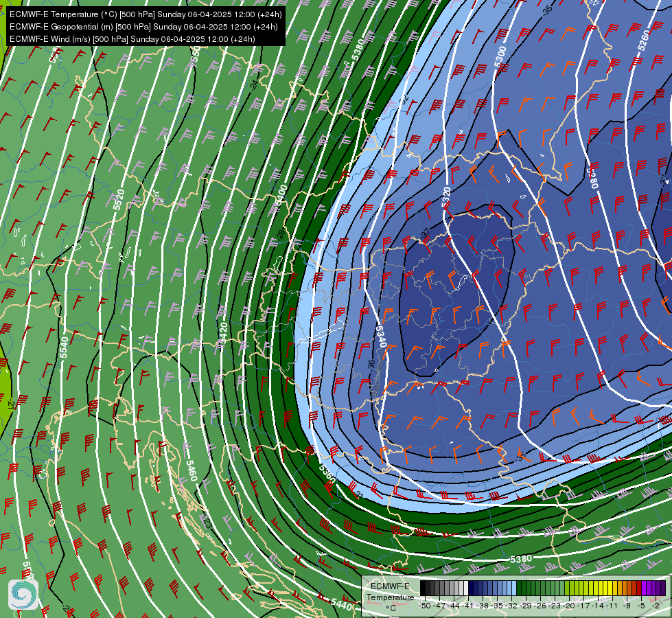Click the '5360' geopotential contour label
The width and height of the screenshot is (672, 618).
[327, 472]
